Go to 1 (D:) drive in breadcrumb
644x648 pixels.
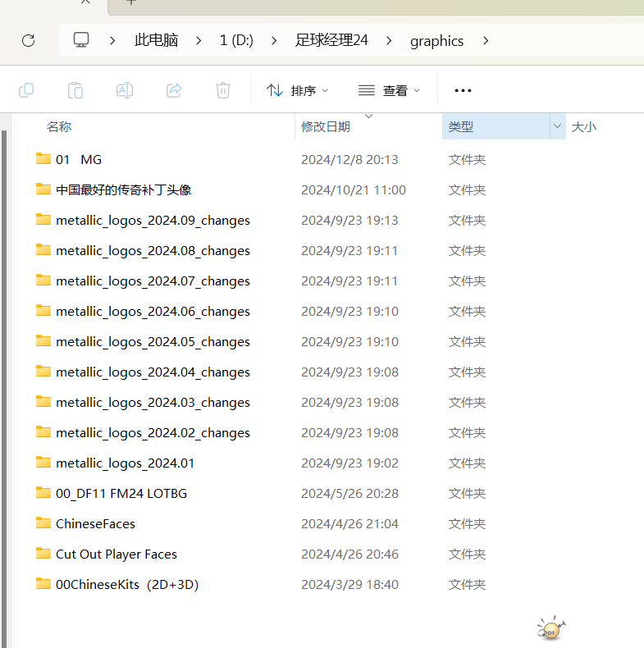point(236,40)
